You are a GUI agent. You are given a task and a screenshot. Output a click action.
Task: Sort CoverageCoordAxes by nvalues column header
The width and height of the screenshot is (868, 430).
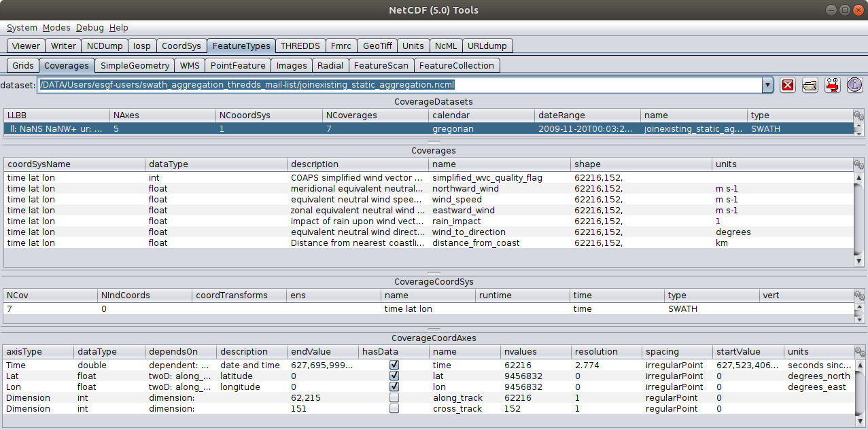[536, 352]
